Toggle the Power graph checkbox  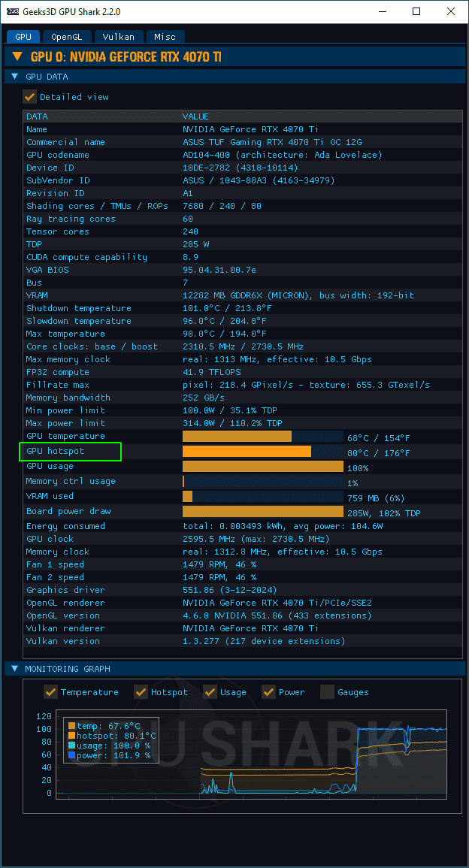(x=269, y=692)
